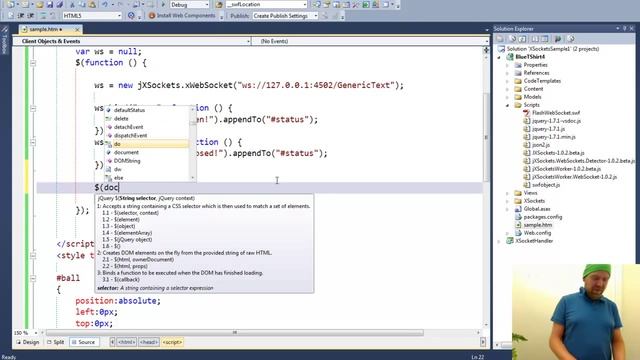This screenshot has height=360, width=640.
Task: Click the Save All toolbar icon
Action: click(x=60, y=4)
